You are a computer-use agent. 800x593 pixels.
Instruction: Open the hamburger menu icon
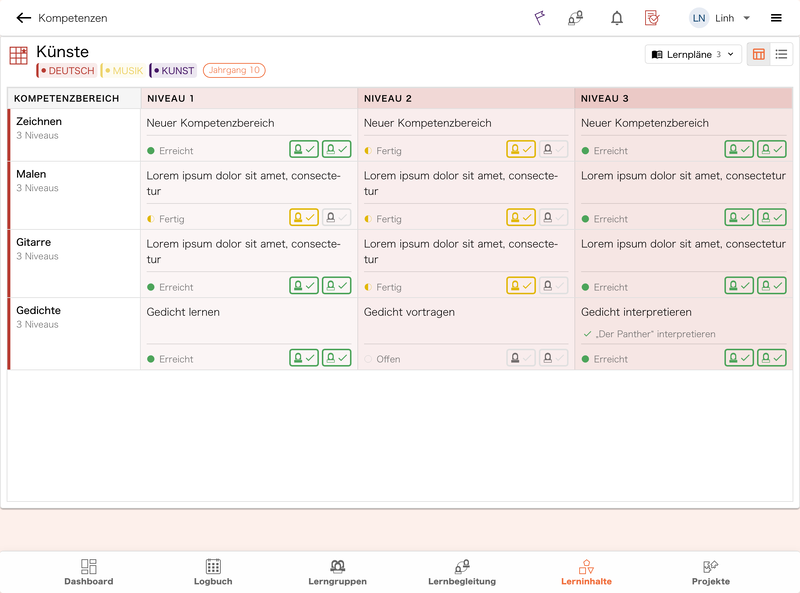click(x=776, y=18)
